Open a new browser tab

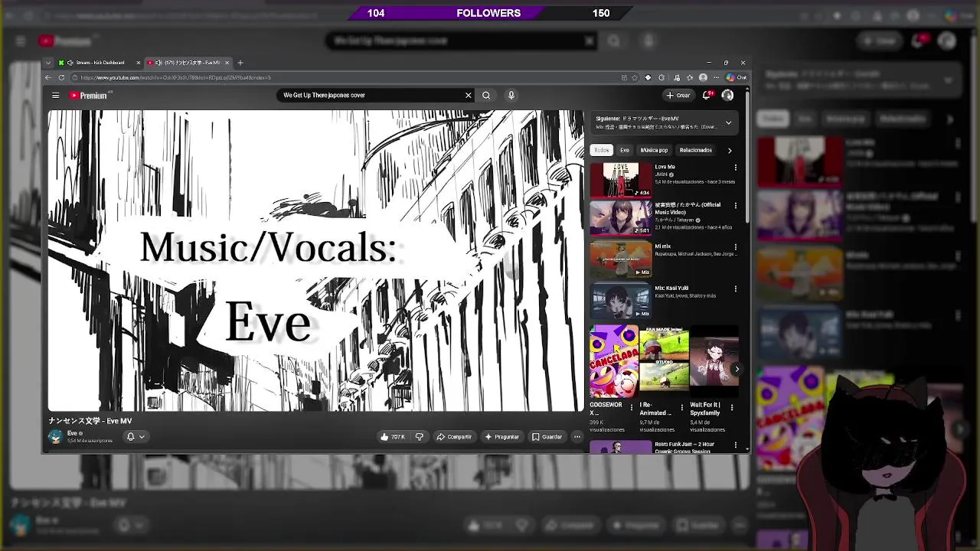(240, 63)
